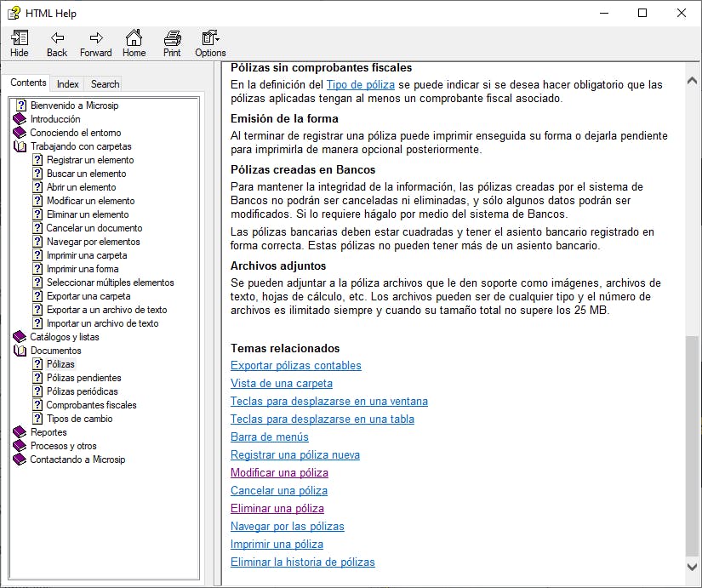
Task: Open the Eliminar la historia de pólizas link
Action: tap(303, 562)
